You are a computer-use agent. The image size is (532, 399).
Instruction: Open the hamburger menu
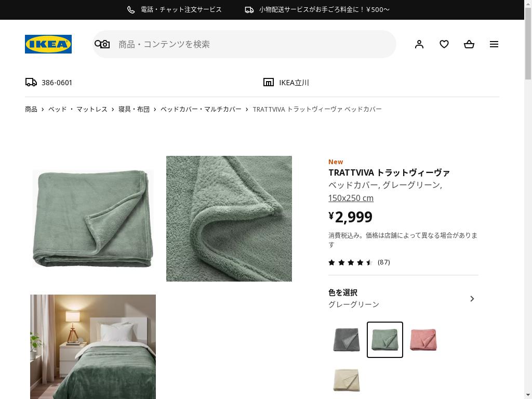tap(494, 44)
